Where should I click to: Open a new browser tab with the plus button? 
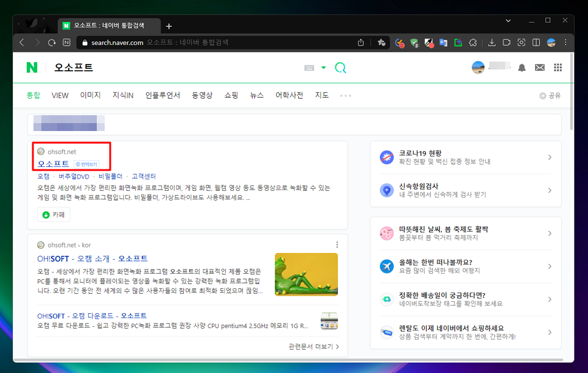(169, 26)
